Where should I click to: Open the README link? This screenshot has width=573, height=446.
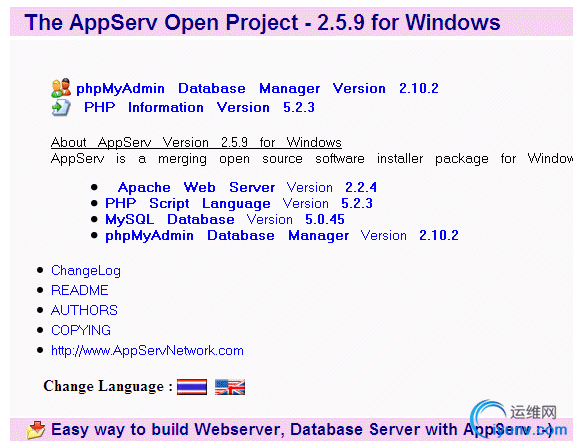pyautogui.click(x=80, y=290)
